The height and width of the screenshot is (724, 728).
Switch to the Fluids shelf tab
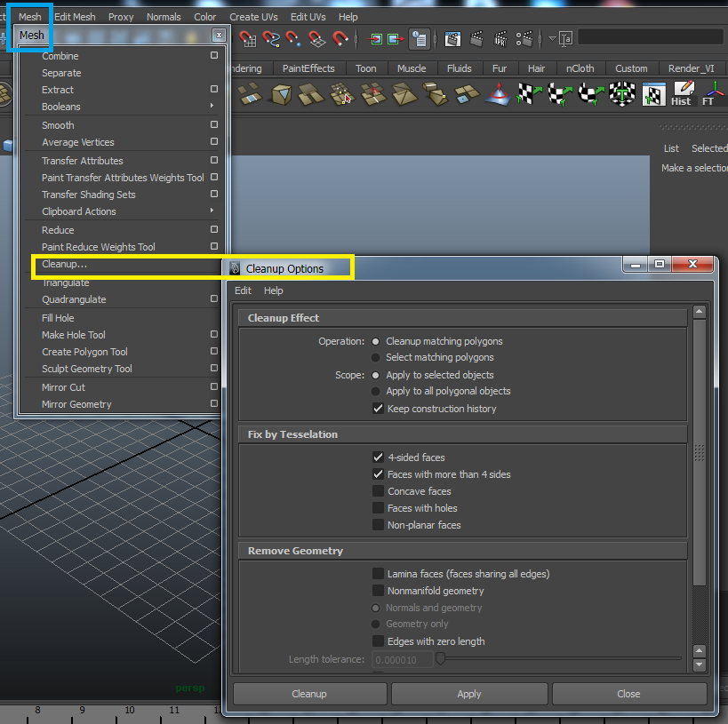click(460, 68)
